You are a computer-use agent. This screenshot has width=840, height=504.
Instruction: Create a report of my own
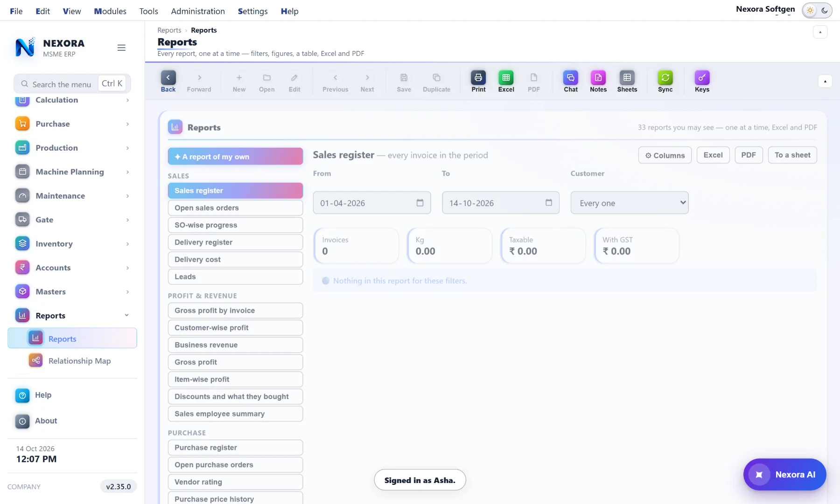point(235,157)
